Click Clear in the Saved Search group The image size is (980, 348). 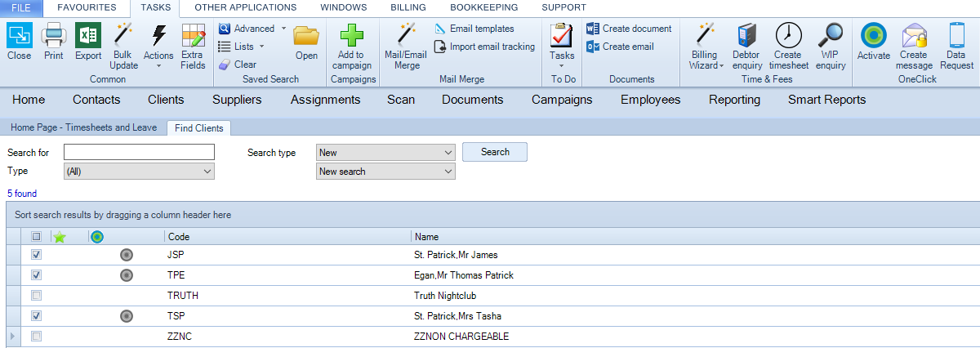pyautogui.click(x=238, y=65)
